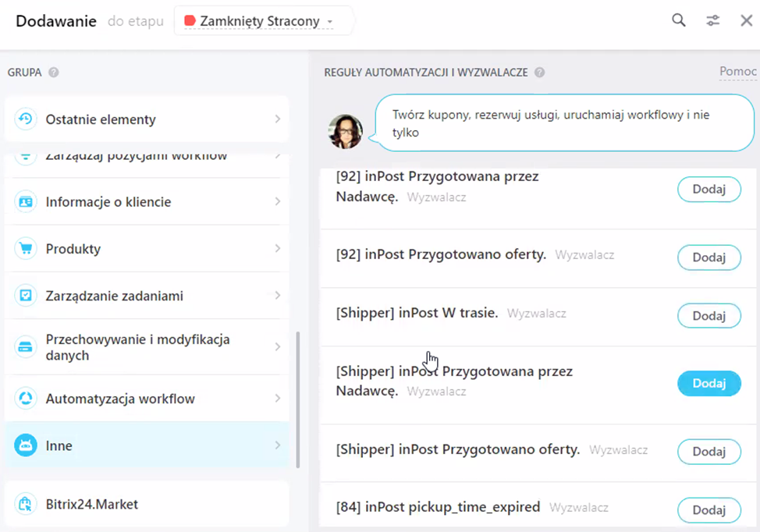This screenshot has height=532, width=760.
Task: Click the Informacje o kliencie card icon
Action: coord(26,201)
